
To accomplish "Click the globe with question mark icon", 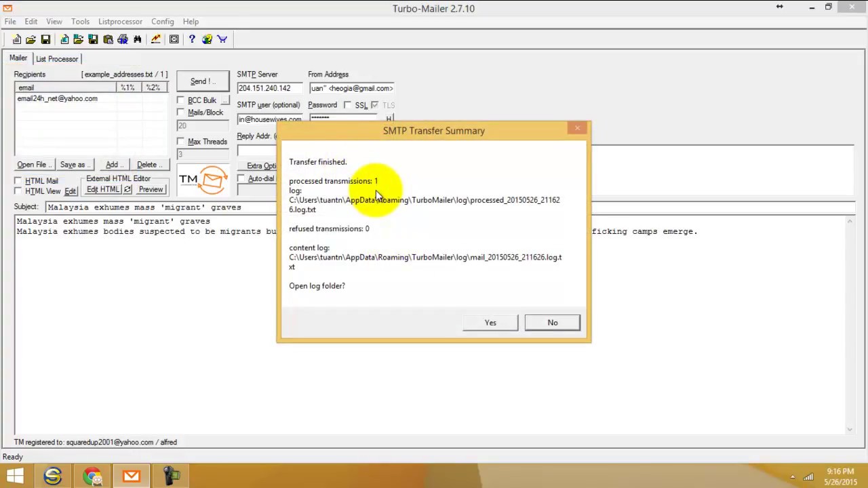I will tap(207, 39).
